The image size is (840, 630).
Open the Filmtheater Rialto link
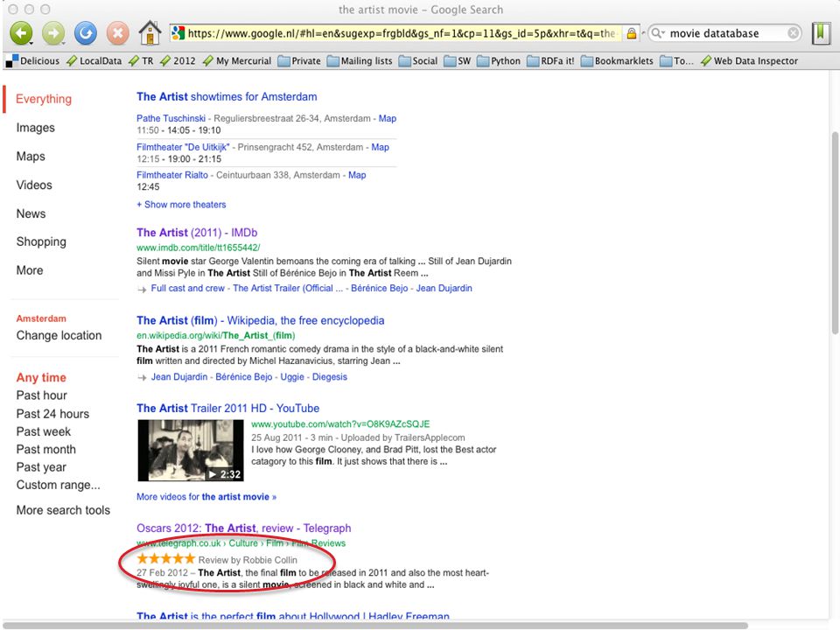(x=172, y=175)
